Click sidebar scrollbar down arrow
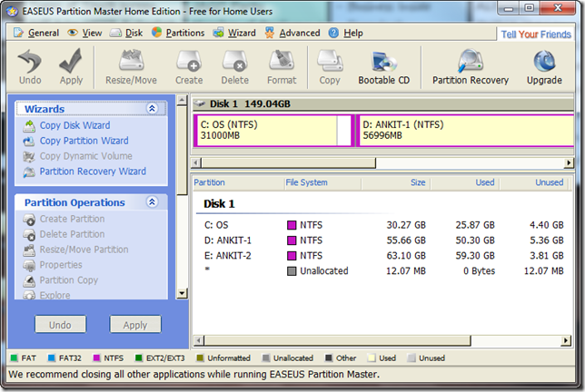 (x=182, y=293)
